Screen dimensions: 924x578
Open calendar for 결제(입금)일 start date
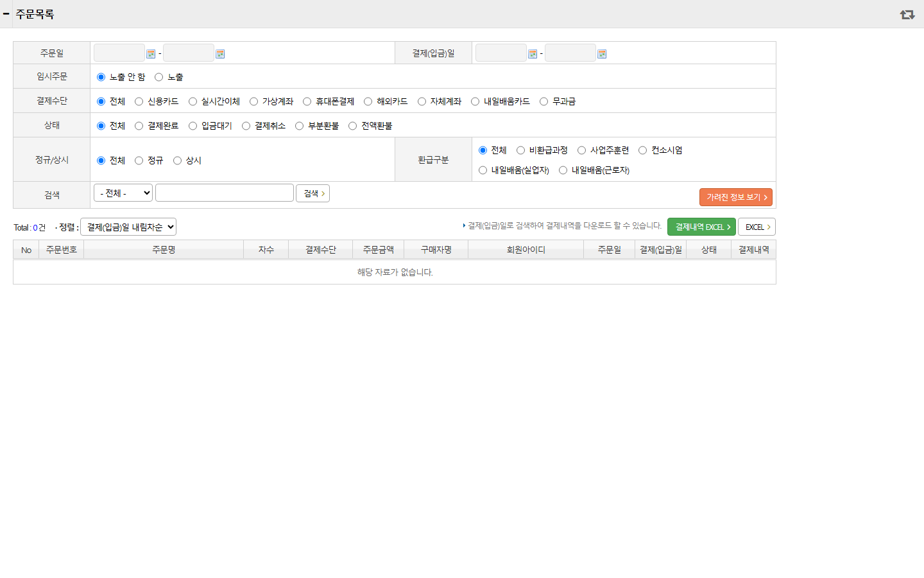[x=533, y=54]
